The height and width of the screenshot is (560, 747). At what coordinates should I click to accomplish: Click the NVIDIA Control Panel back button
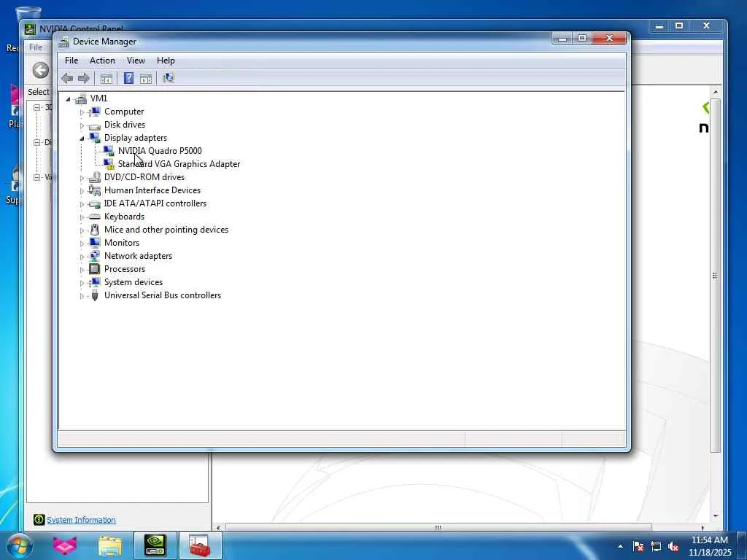tap(41, 71)
